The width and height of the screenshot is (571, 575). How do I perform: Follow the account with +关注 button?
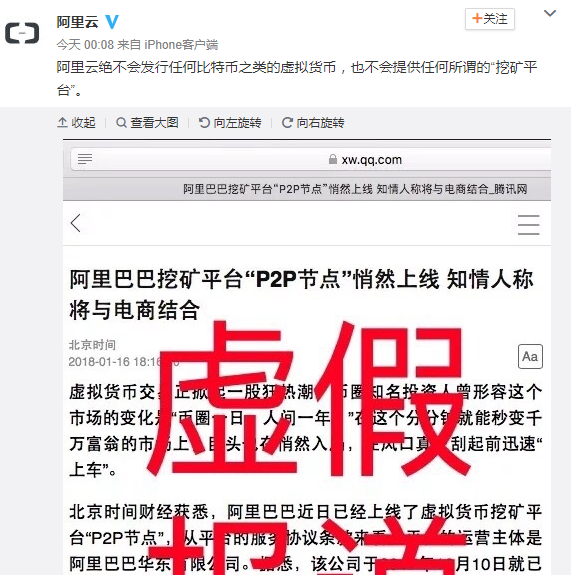(490, 19)
